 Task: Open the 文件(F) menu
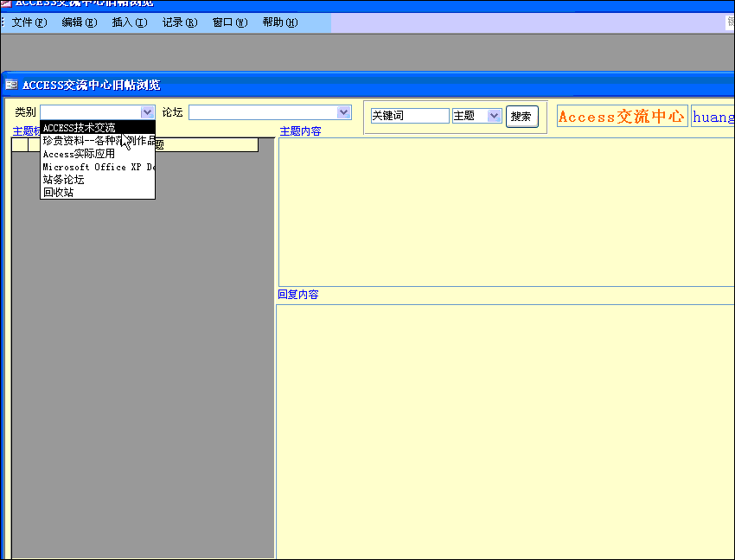[x=29, y=22]
